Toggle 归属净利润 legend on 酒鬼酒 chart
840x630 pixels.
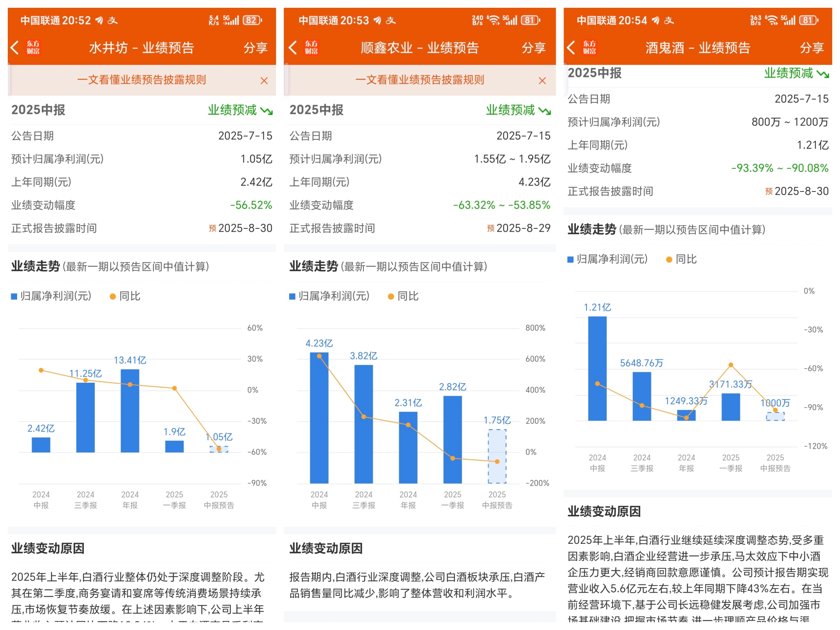tap(607, 259)
